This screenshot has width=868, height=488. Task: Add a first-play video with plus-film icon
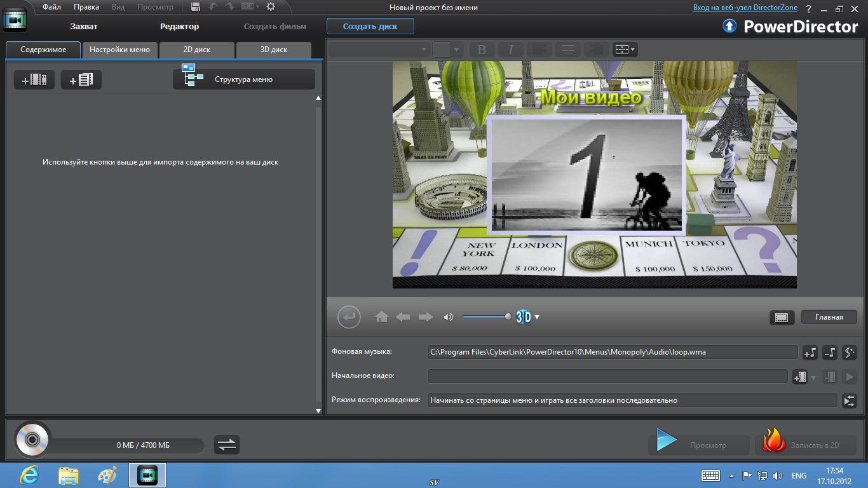(800, 377)
